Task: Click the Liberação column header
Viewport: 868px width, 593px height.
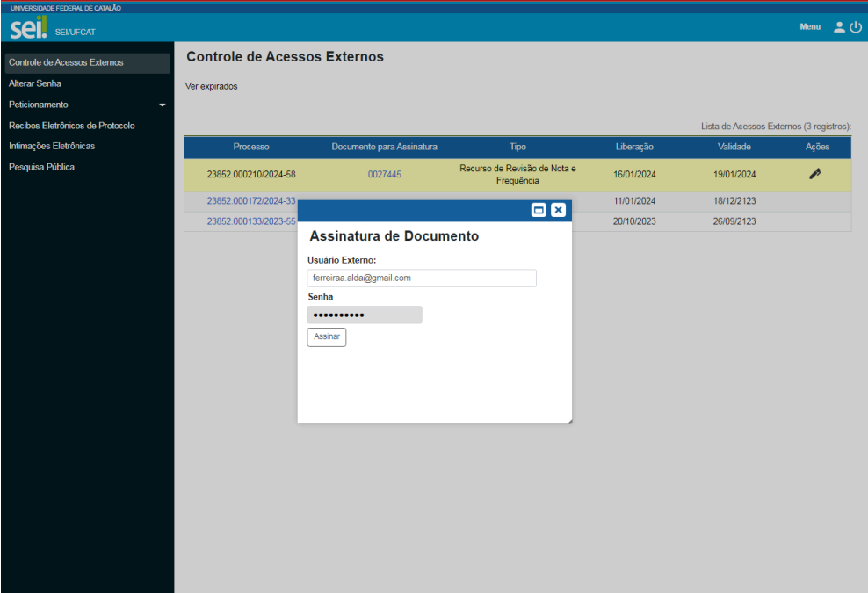Action: 634,147
